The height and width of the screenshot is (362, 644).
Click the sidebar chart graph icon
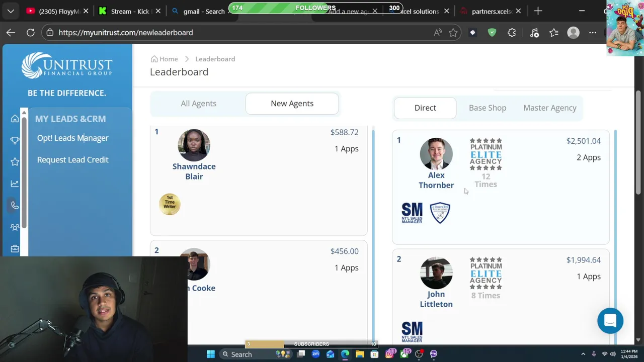15,184
